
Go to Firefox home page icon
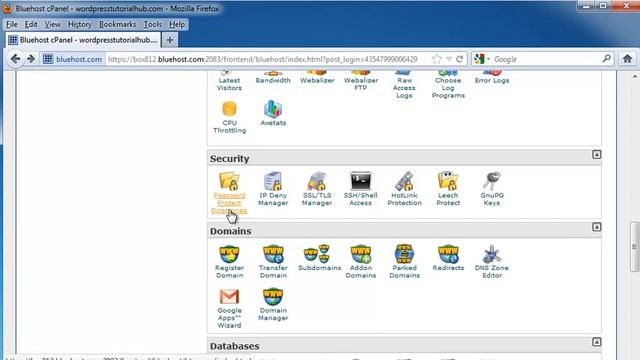tap(627, 59)
